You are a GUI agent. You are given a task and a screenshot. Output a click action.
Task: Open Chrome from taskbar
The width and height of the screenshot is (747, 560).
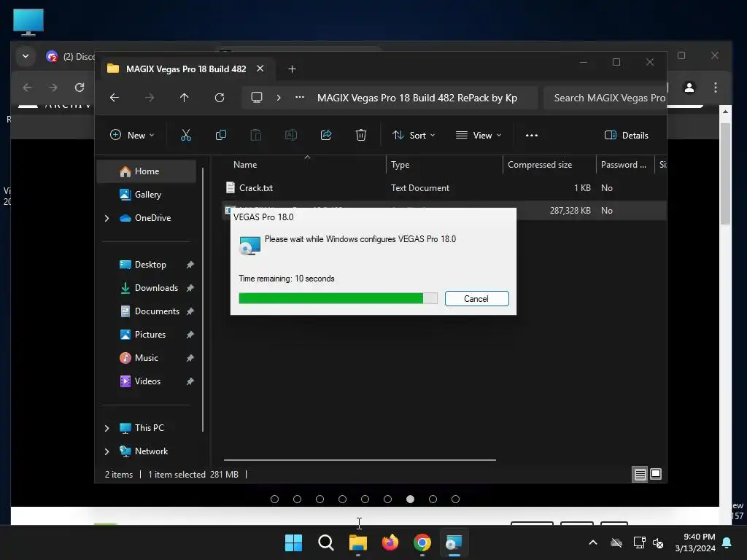[422, 542]
